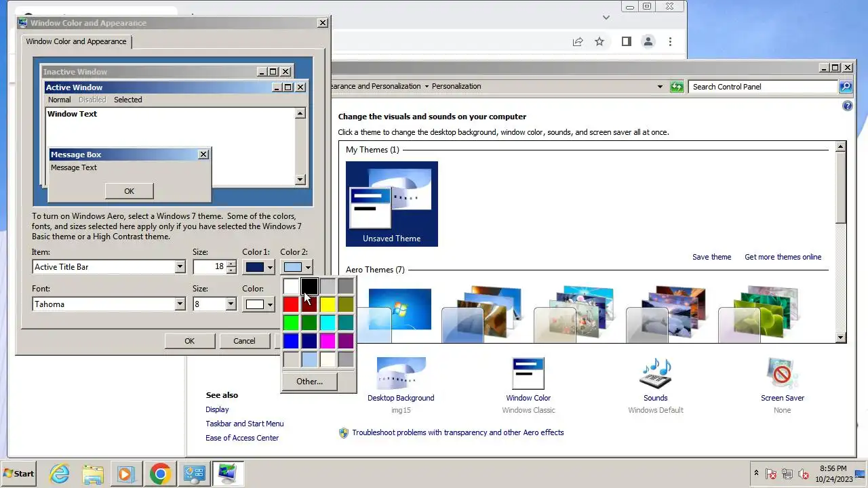Select the Window Color and Appearance tab

[76, 41]
